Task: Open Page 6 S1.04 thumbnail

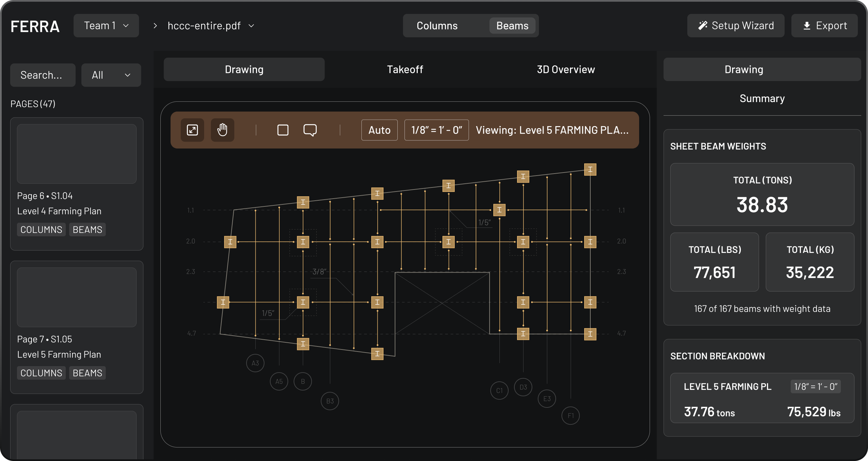Action: click(x=77, y=154)
